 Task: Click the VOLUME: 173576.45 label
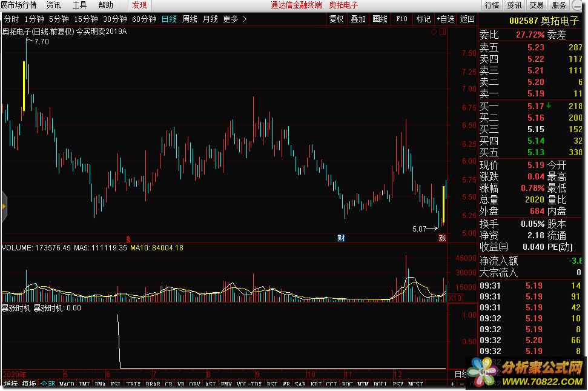[x=36, y=248]
